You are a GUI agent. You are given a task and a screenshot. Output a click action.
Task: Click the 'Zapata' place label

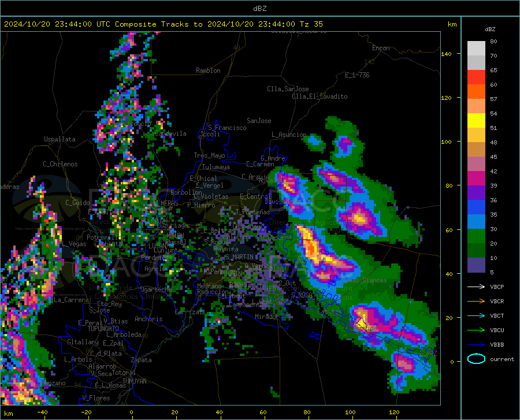pyautogui.click(x=142, y=360)
